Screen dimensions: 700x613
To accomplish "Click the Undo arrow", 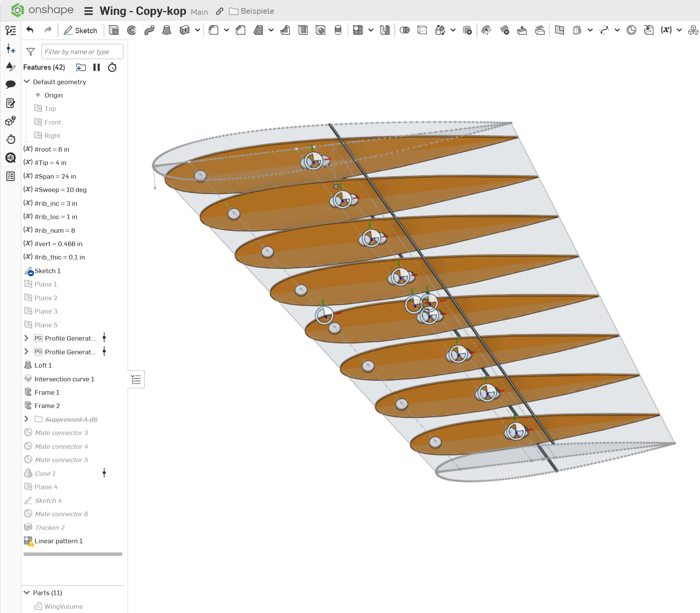I will tap(30, 30).
